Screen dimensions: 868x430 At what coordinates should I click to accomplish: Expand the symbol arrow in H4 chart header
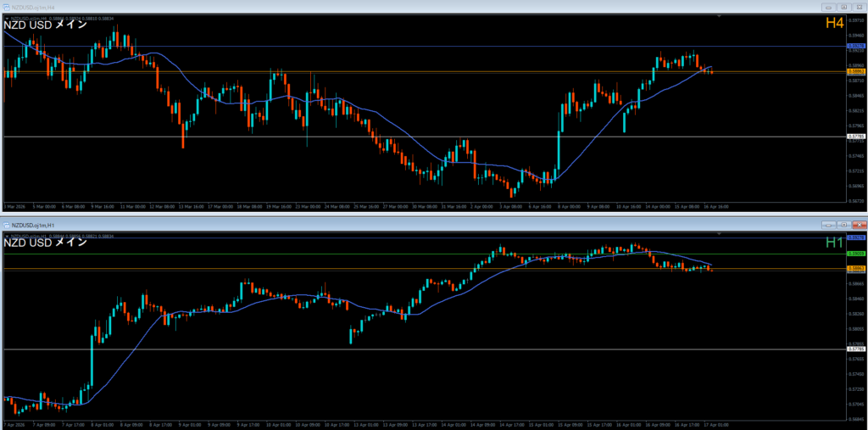point(6,16)
